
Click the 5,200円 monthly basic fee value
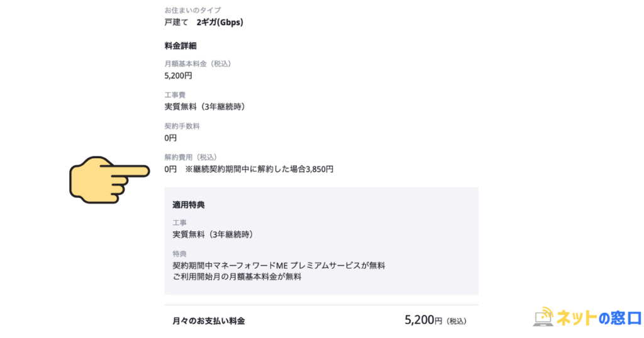(x=178, y=75)
